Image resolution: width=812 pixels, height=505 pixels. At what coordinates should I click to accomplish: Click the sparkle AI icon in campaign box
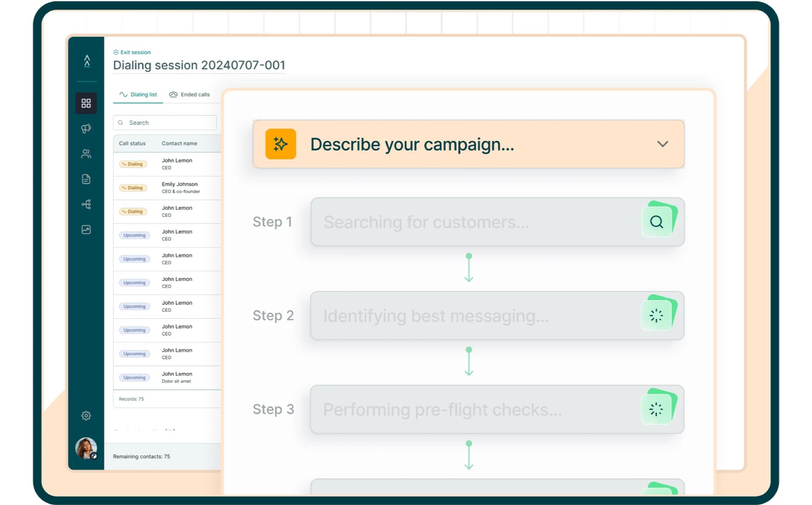280,144
